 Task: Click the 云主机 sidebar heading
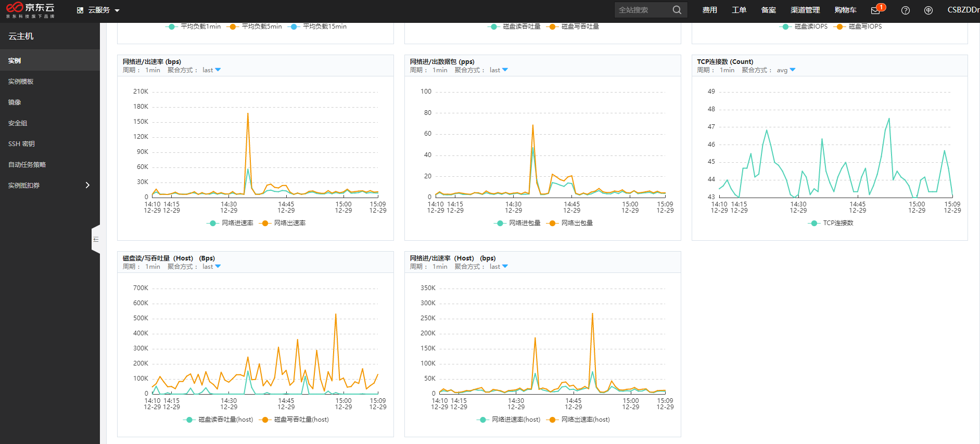coord(21,36)
